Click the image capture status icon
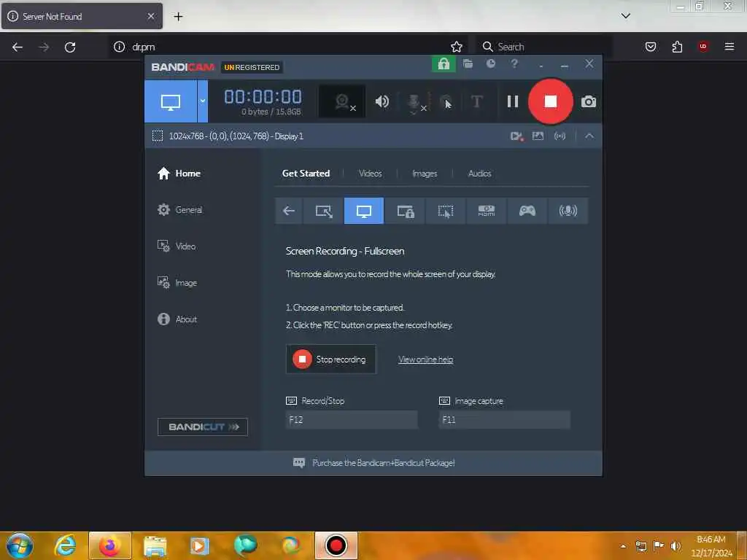Viewport: 747px width, 560px height. click(538, 136)
